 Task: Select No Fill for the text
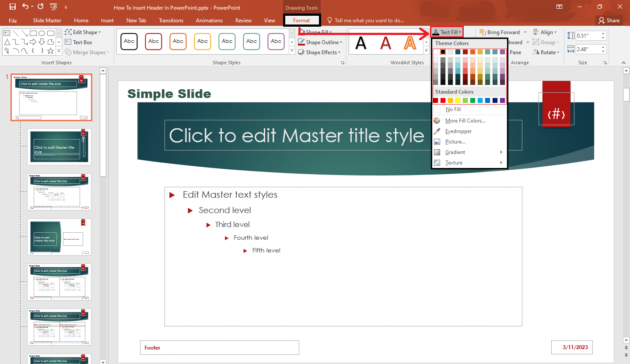(453, 109)
